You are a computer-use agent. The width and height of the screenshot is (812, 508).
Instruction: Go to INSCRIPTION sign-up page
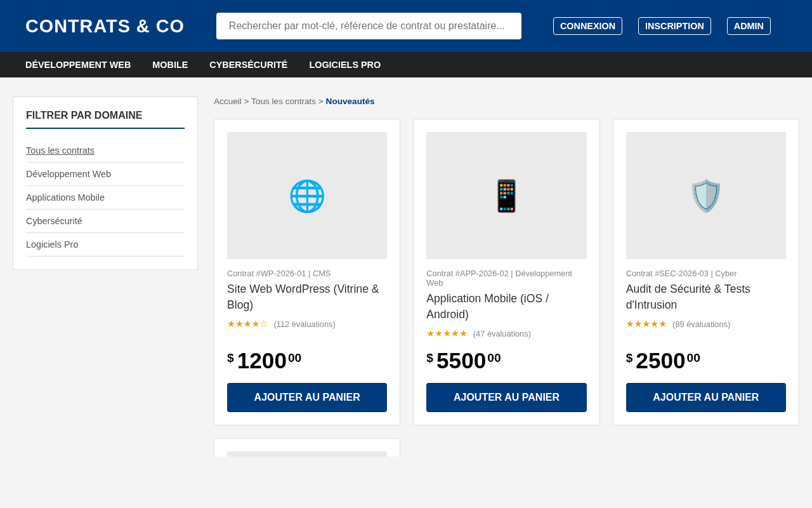tap(674, 26)
